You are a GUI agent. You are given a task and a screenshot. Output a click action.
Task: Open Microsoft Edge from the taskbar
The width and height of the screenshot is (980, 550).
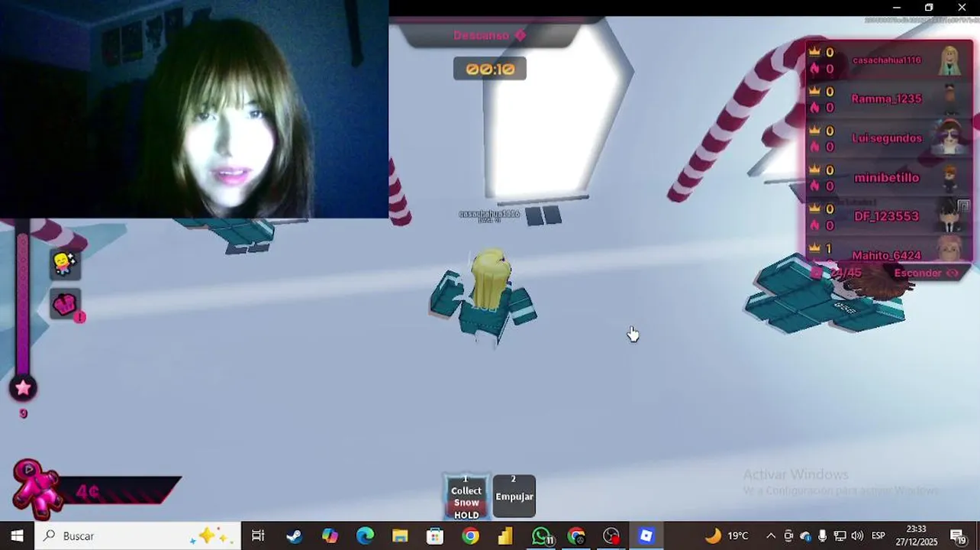365,535
